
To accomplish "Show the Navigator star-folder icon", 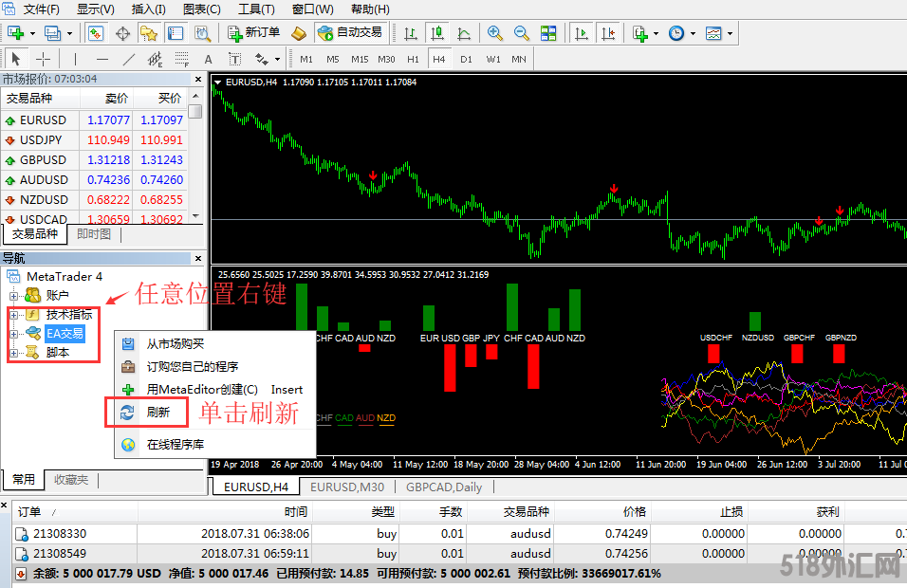I will [x=149, y=33].
